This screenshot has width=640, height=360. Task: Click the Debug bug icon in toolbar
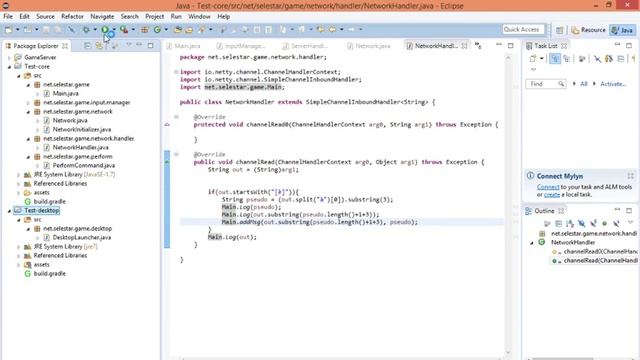[86, 29]
